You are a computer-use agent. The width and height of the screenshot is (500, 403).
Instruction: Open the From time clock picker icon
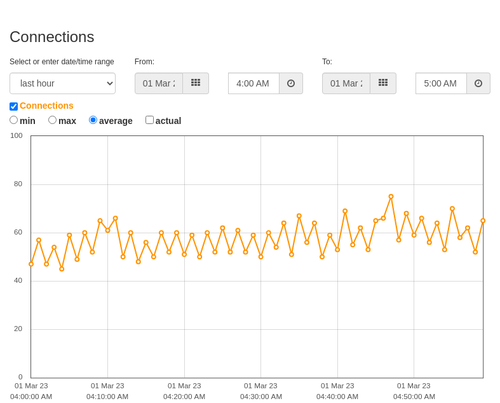pos(291,83)
